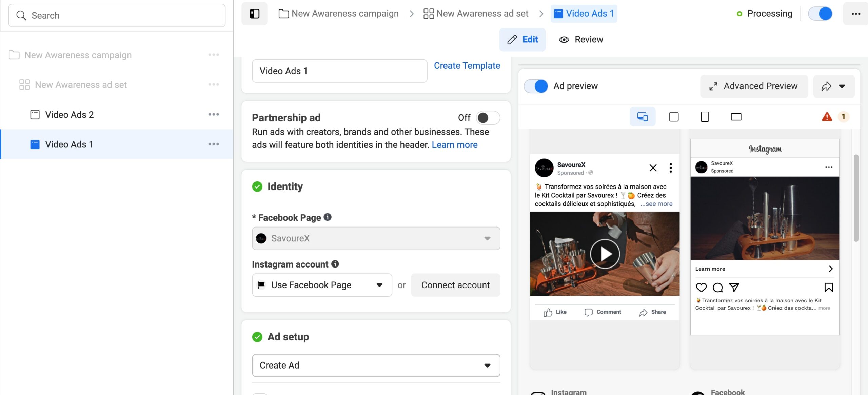Open the Use Facebook Page dropdown
This screenshot has width=868, height=395.
322,285
